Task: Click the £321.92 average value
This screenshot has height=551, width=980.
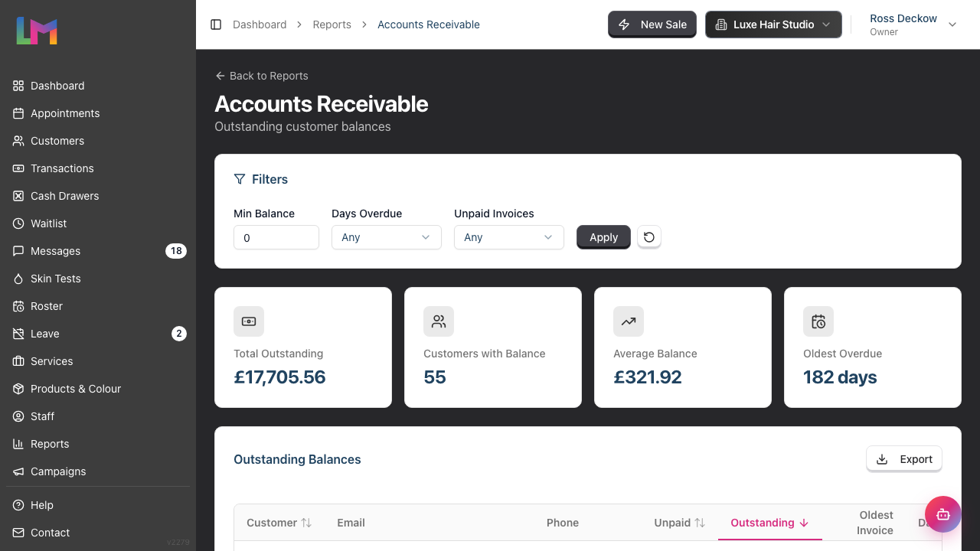Action: [x=648, y=377]
